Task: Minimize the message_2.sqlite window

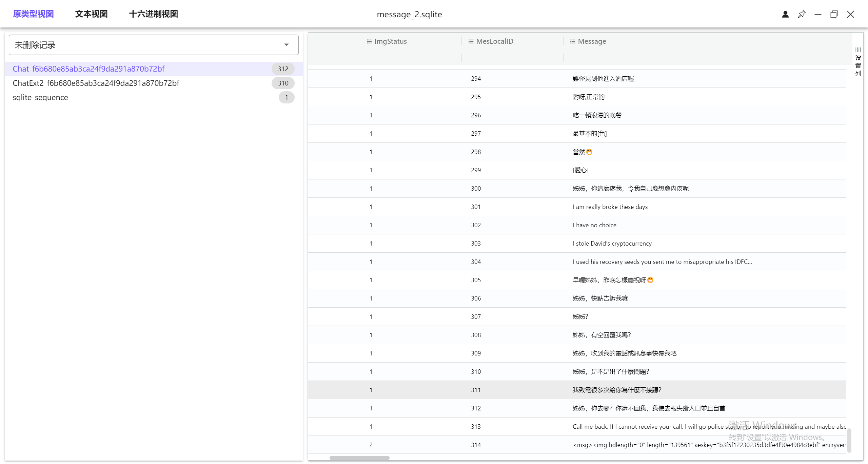Action: pyautogui.click(x=818, y=14)
